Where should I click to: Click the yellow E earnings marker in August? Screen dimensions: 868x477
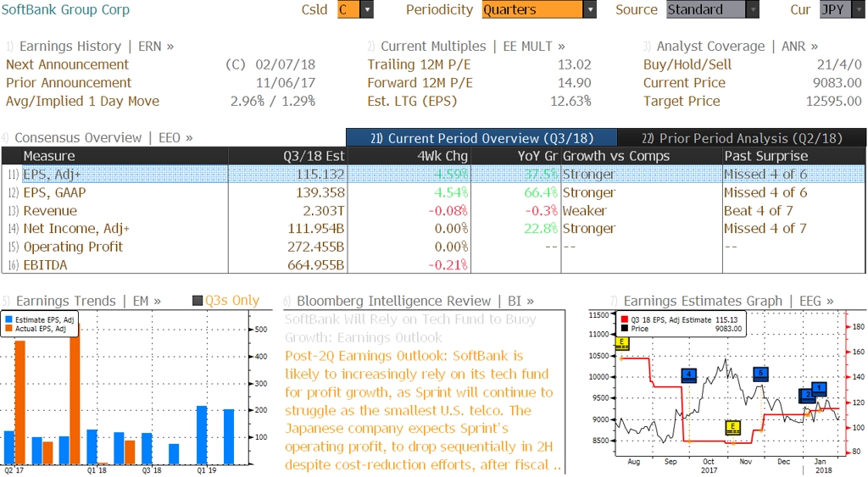pos(622,343)
